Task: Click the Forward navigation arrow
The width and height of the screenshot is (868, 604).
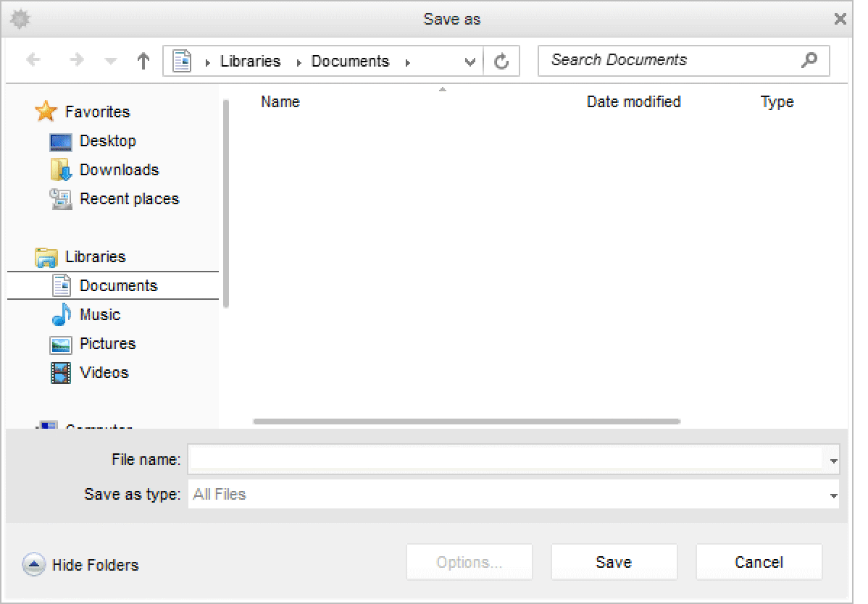Action: 75,61
